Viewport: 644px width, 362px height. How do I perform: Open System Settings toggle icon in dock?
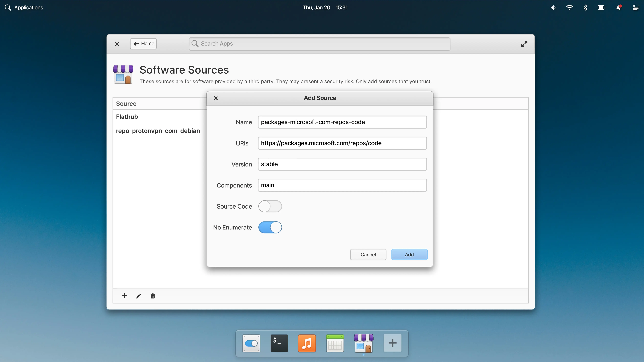pos(251,343)
